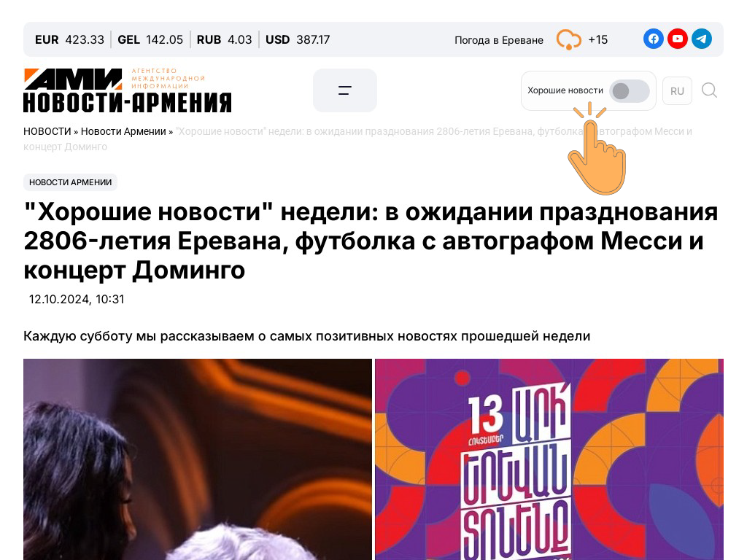Image resolution: width=747 pixels, height=560 pixels.
Task: Click the search magnifier icon
Action: tap(709, 90)
